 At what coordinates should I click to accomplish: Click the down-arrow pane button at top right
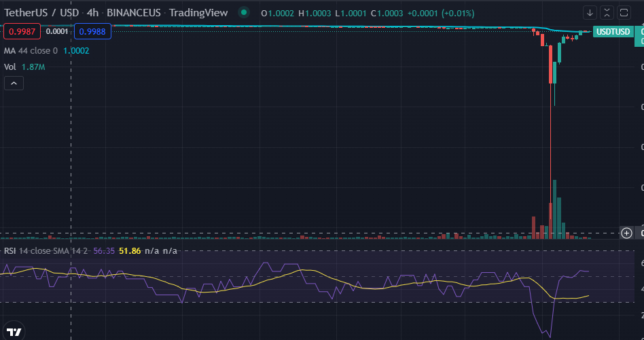point(590,13)
